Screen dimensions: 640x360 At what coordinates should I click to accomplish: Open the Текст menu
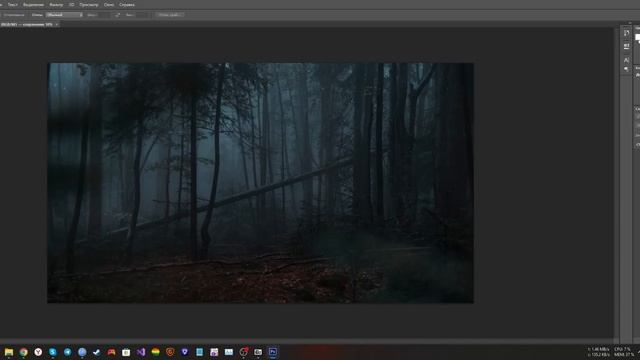[x=13, y=5]
